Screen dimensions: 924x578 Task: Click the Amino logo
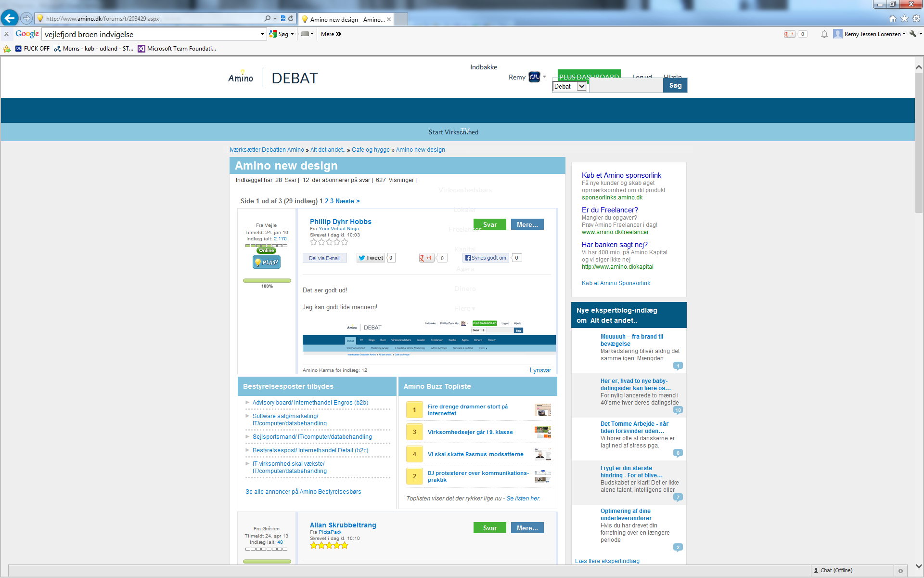[x=241, y=77]
